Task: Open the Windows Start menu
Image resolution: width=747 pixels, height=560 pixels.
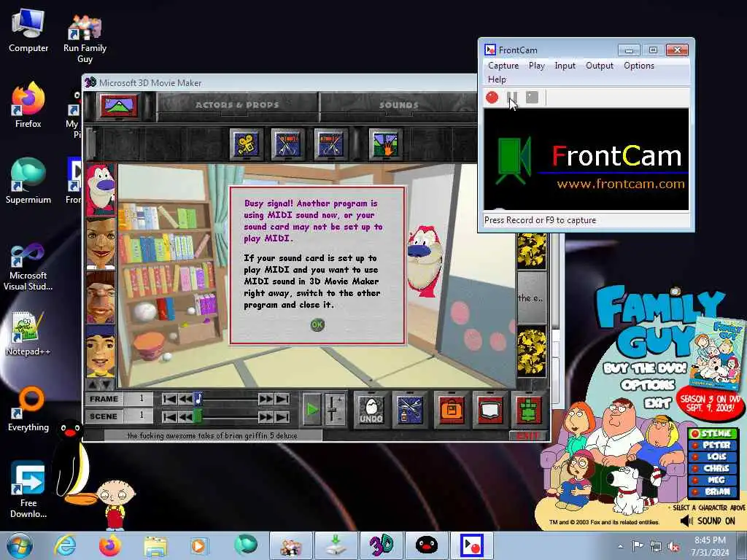Action: [20, 545]
